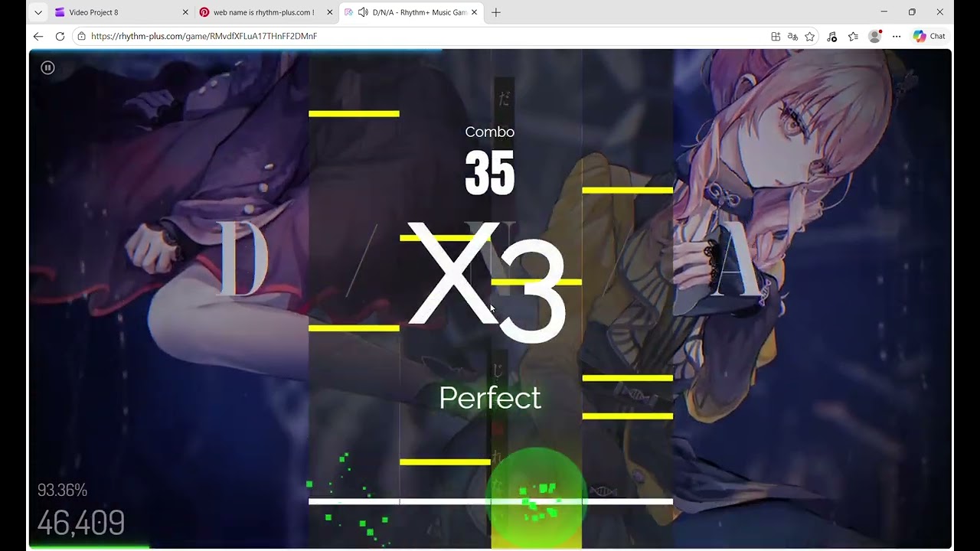
Task: Close the D/N/A Rhythm+ tab
Action: [474, 12]
